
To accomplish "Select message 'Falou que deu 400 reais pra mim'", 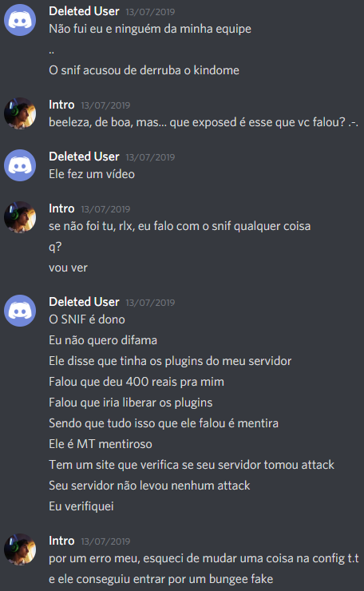I will (136, 382).
